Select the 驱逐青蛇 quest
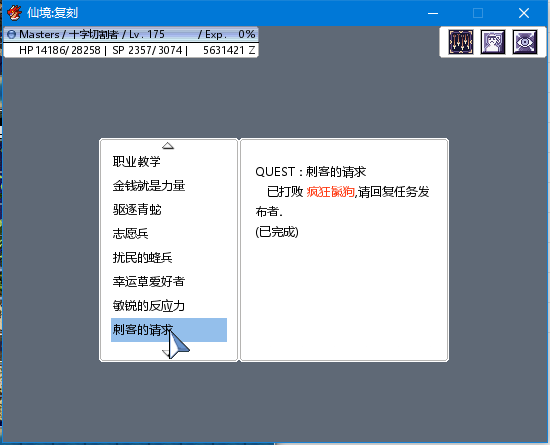550x445 pixels. (x=137, y=209)
